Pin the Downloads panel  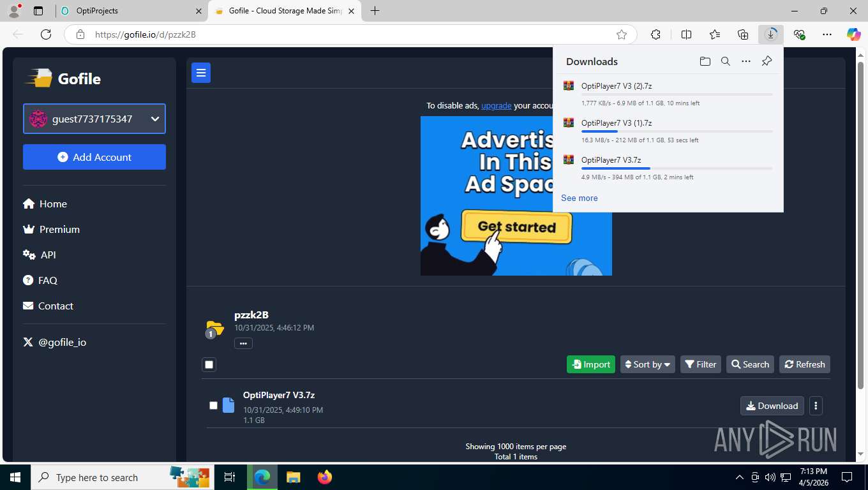[x=767, y=61]
